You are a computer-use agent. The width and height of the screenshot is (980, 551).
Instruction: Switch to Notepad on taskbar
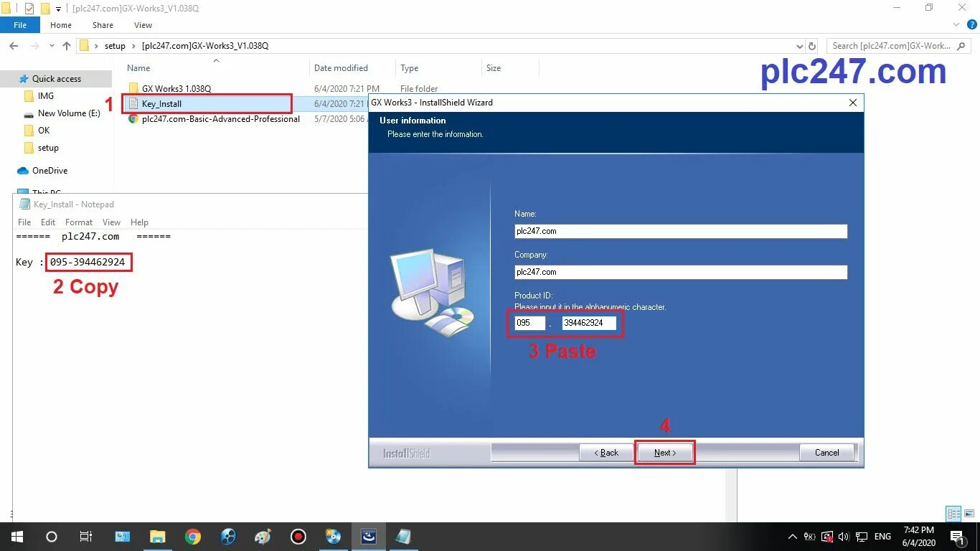(403, 537)
